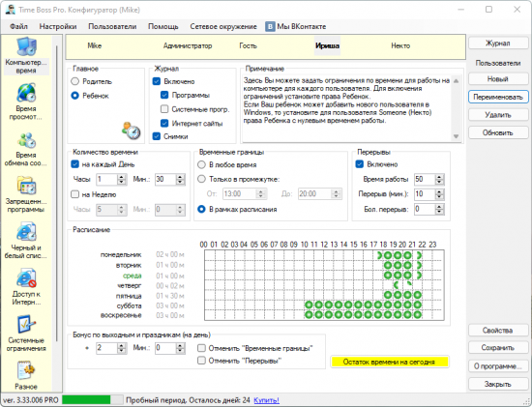This screenshot has width=532, height=407.
Task: Select the messaging time sidebar icon
Action: click(x=26, y=140)
